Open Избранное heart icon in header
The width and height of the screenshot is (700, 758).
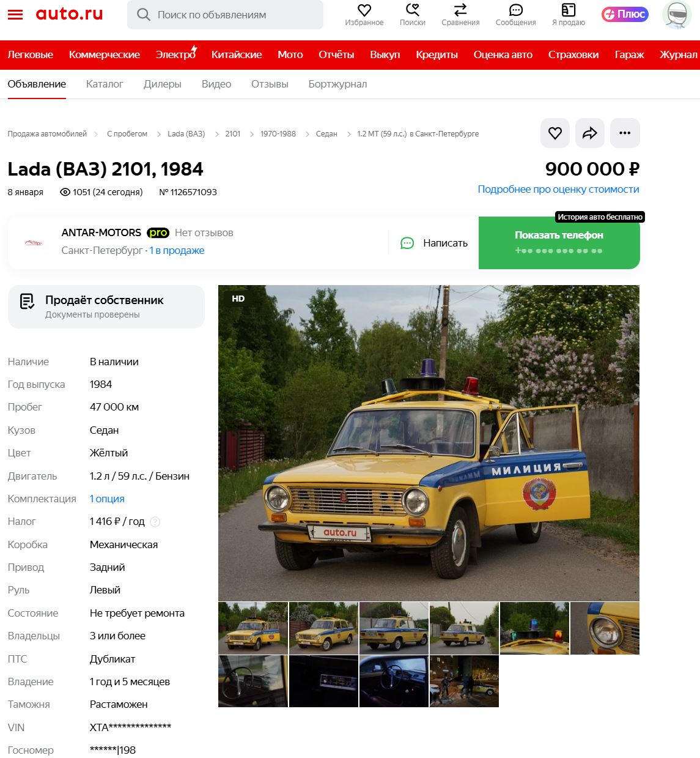tap(364, 10)
